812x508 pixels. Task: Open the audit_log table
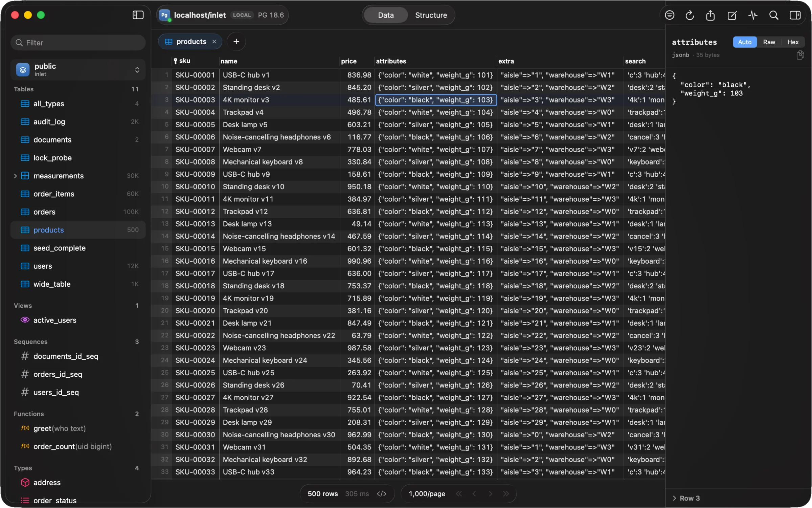(78, 122)
